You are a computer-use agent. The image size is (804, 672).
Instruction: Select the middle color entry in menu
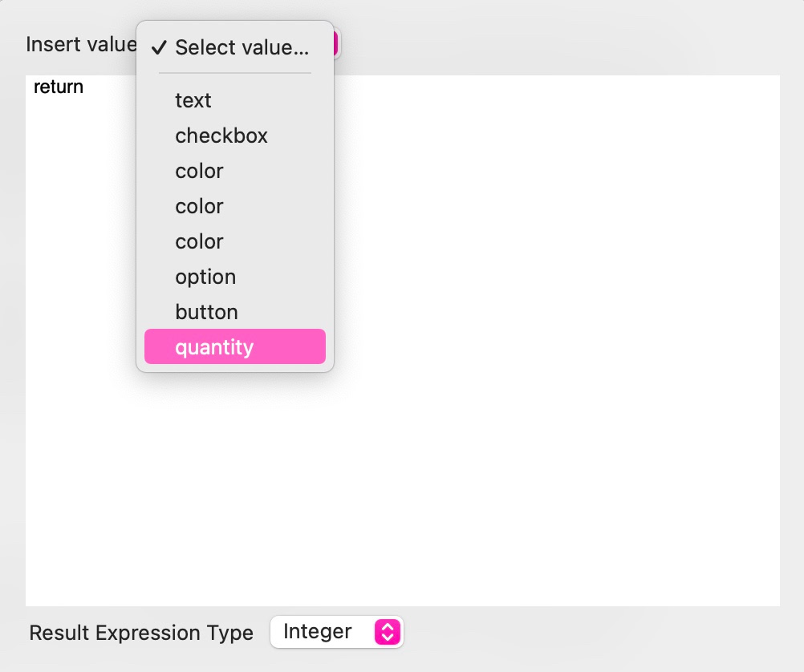click(x=199, y=206)
